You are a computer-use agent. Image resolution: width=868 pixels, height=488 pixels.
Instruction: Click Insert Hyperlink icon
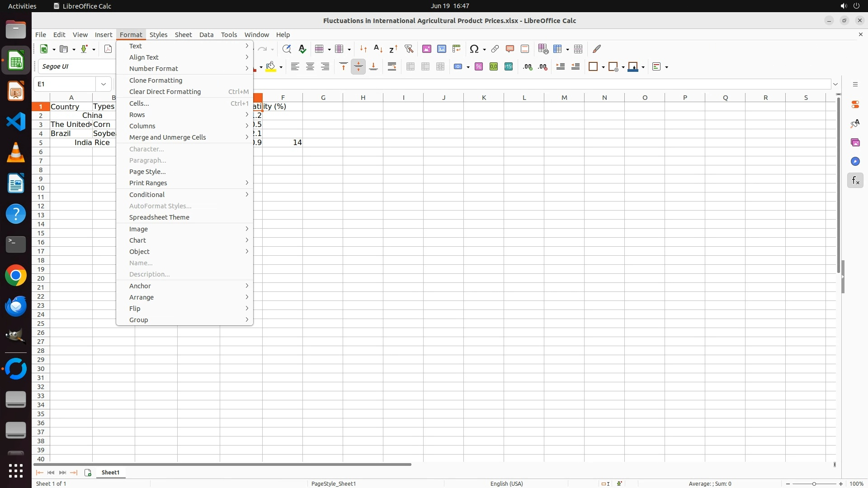pyautogui.click(x=495, y=49)
